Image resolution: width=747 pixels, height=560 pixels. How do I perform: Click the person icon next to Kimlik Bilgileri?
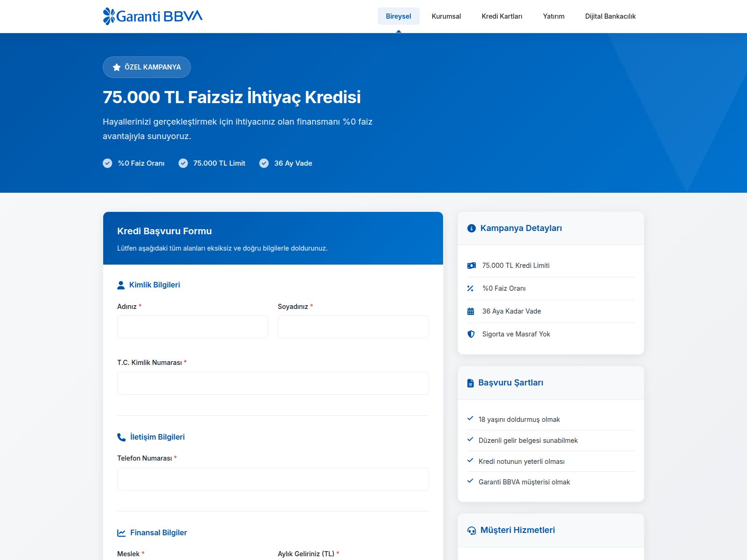point(121,285)
